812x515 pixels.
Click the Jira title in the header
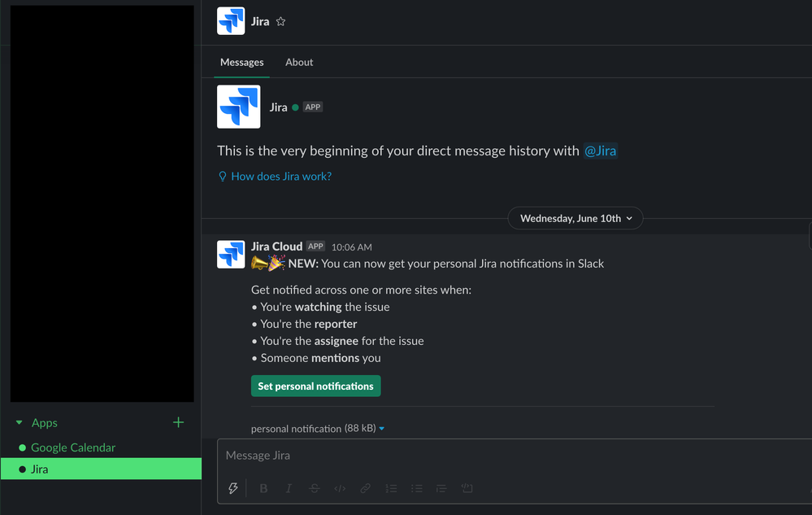(260, 21)
